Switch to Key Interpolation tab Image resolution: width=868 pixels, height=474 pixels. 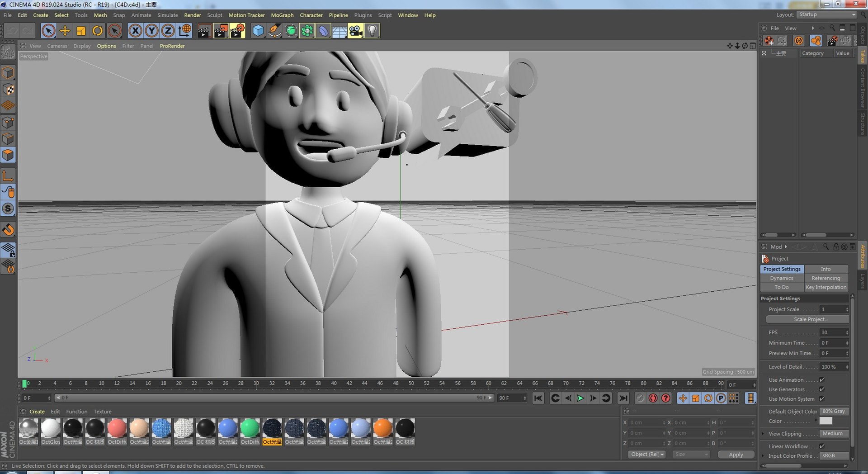pos(826,287)
